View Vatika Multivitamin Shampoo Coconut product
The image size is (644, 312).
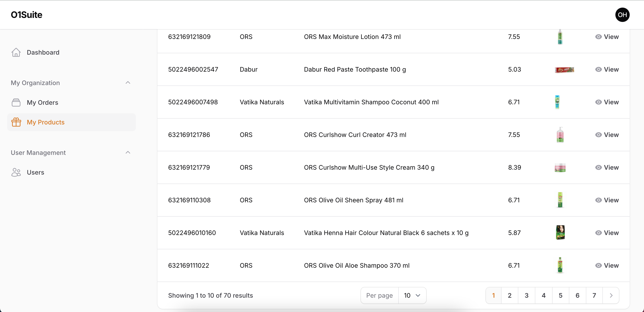[x=607, y=102]
